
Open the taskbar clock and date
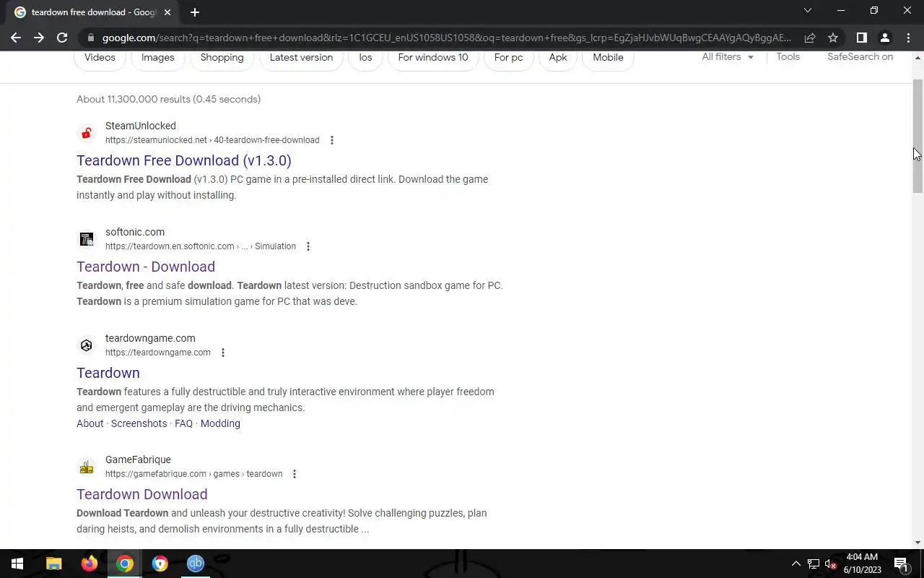coord(862,564)
